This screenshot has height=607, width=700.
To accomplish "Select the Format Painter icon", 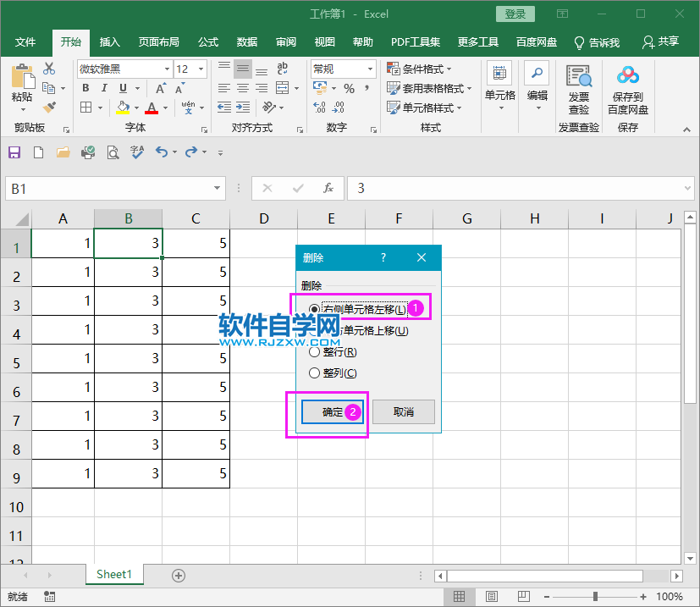I will [49, 107].
